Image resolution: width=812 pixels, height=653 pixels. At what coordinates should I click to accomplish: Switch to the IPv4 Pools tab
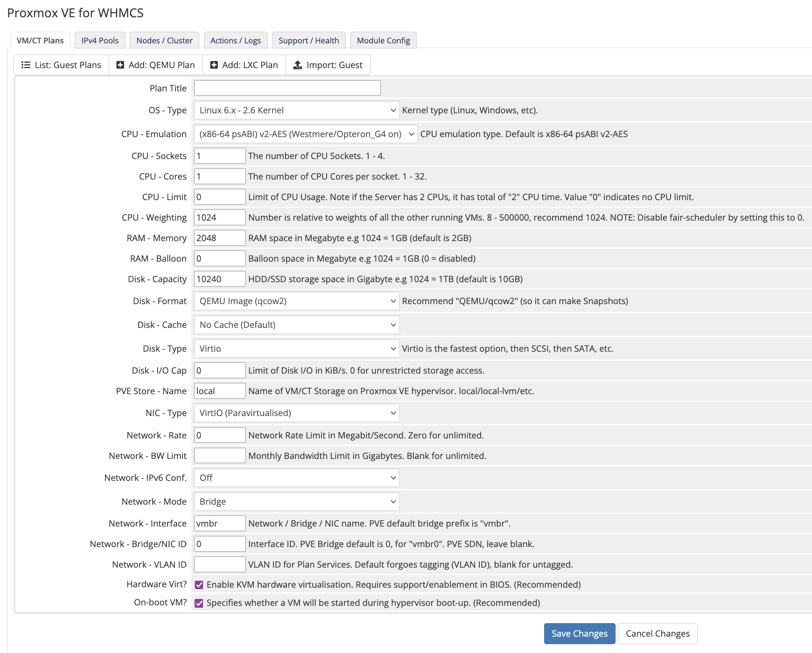click(x=100, y=41)
